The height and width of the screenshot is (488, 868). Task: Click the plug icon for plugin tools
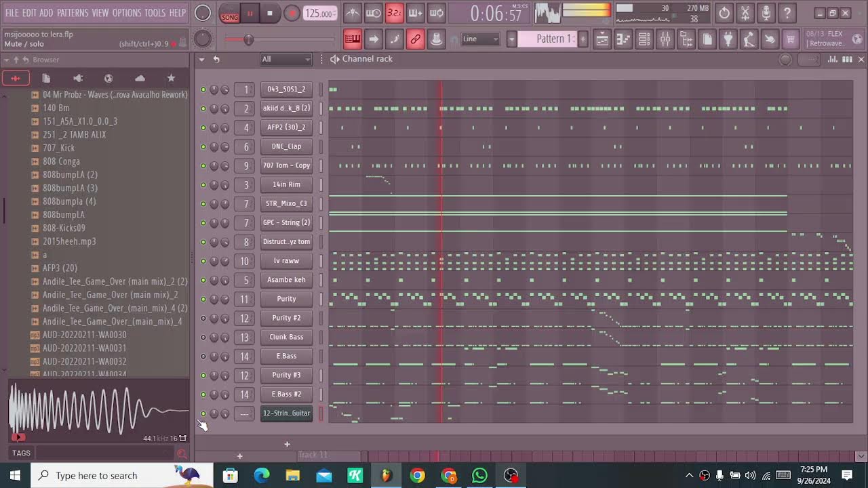pos(728,39)
